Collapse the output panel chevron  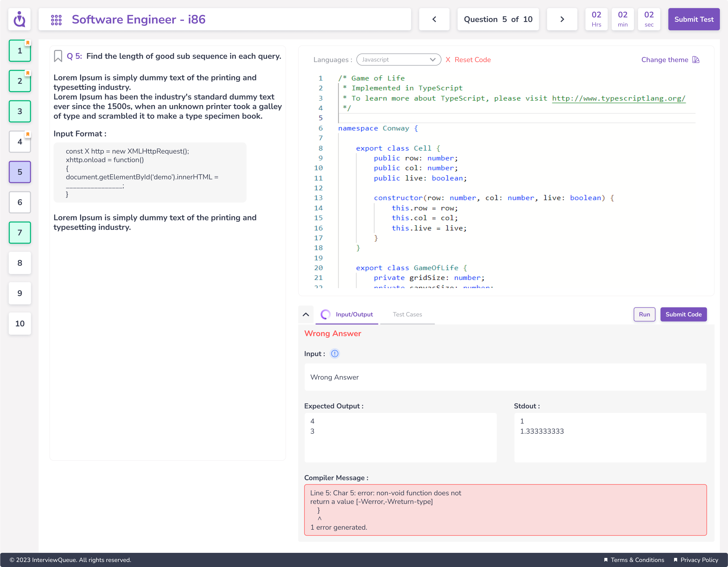[x=306, y=314]
